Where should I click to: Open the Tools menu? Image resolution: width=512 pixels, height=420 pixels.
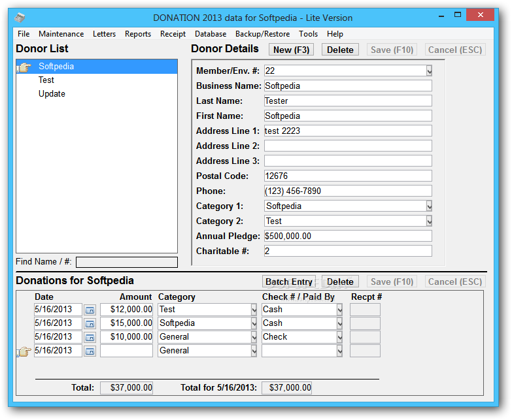pyautogui.click(x=308, y=34)
